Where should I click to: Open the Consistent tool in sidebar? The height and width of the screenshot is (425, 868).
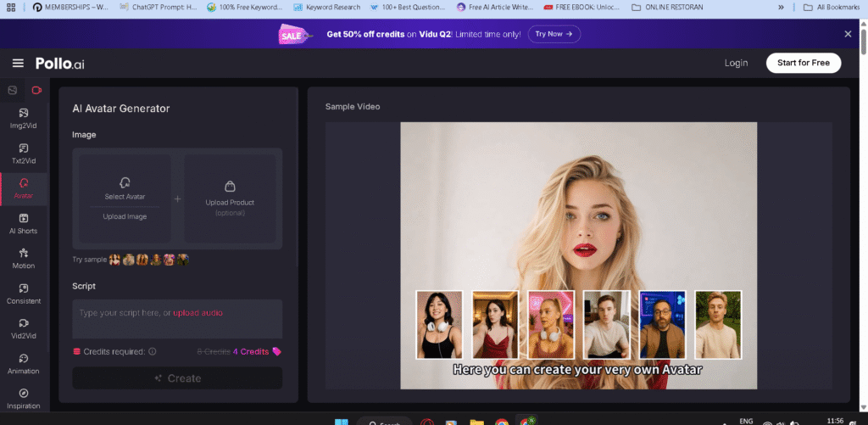tap(23, 294)
